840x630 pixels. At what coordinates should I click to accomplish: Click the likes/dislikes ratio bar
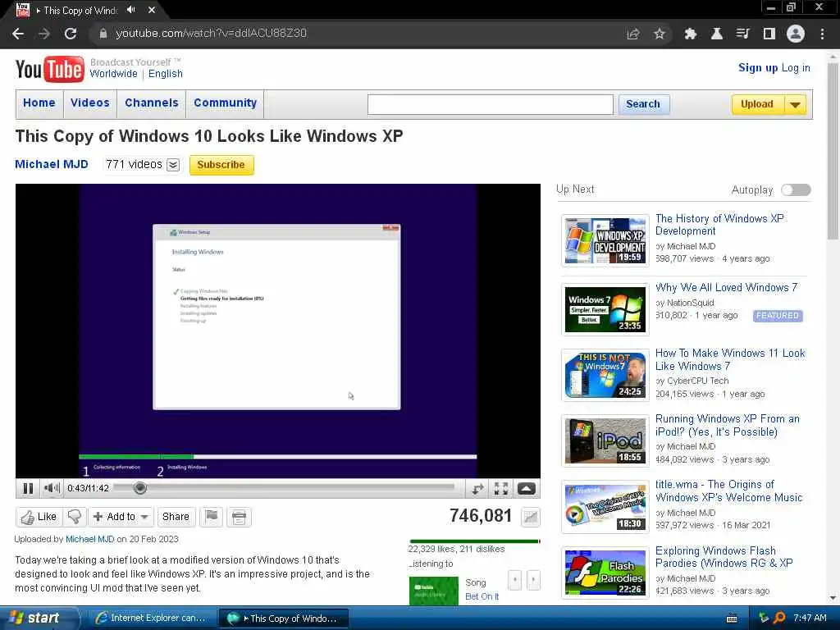point(475,541)
